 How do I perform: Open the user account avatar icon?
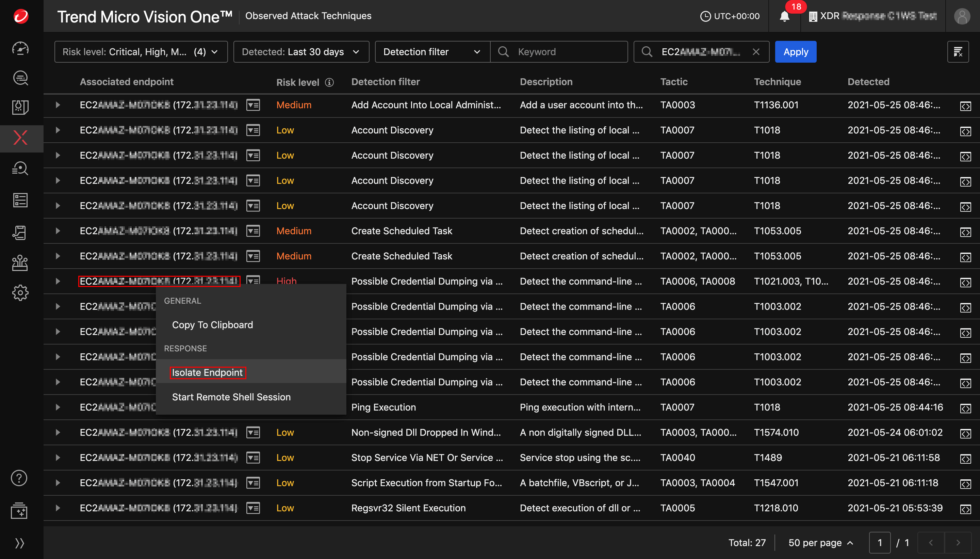click(962, 16)
